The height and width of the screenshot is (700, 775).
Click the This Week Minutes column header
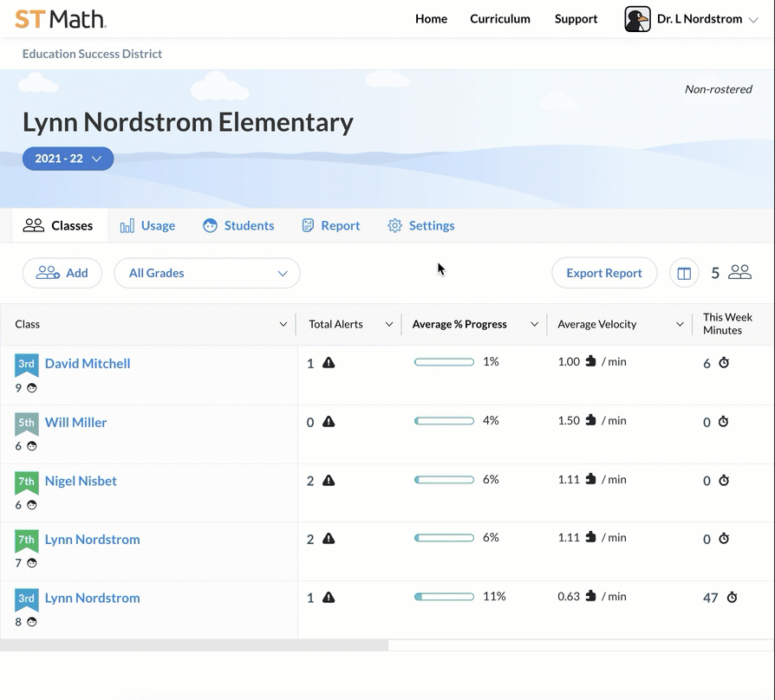[727, 324]
